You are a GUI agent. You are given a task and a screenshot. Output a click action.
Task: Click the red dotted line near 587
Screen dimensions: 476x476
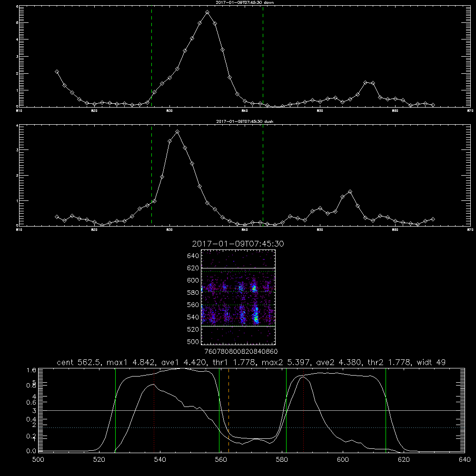[303, 410]
